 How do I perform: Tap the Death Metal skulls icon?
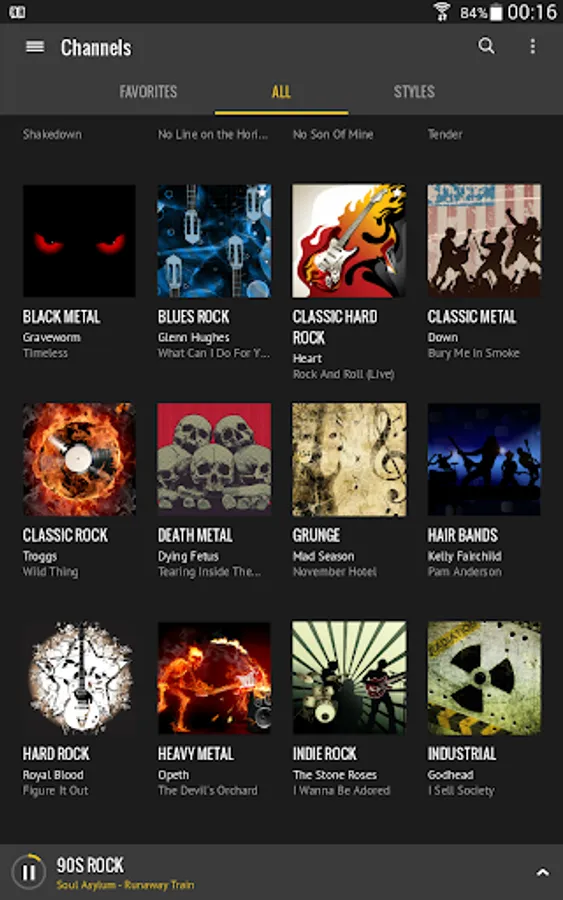pos(214,459)
